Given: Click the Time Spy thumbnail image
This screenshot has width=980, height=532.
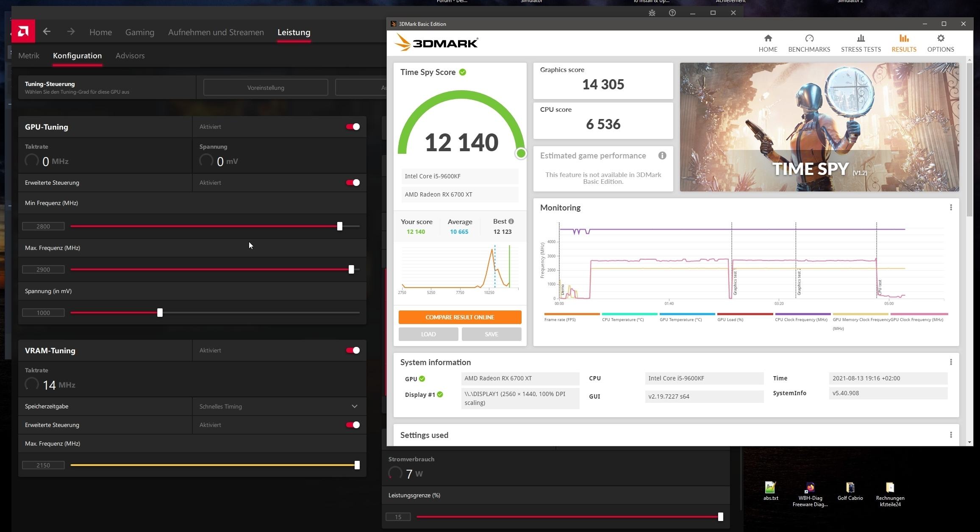Looking at the screenshot, I should point(819,127).
